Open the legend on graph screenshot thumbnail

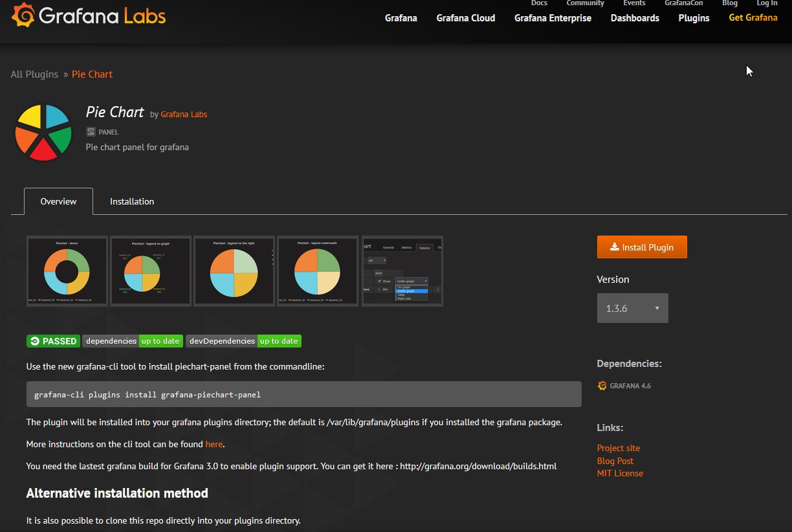pyautogui.click(x=151, y=271)
